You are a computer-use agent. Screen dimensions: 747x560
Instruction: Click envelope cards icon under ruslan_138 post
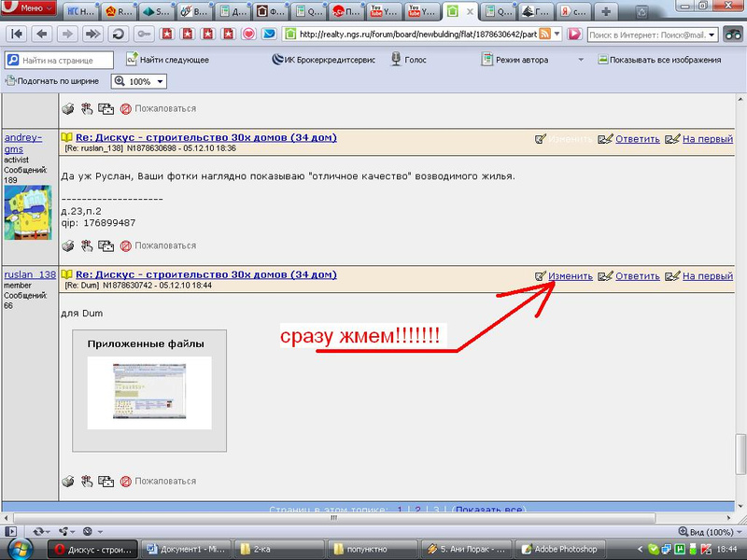[x=106, y=482]
